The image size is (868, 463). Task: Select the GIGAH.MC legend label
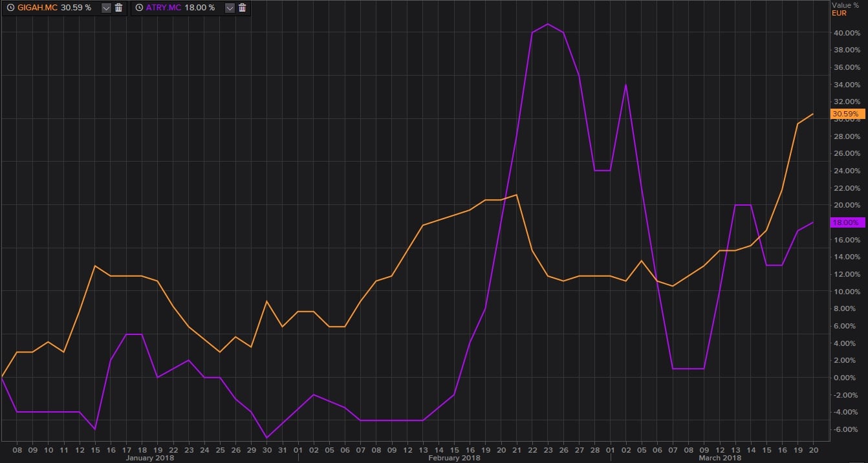tap(38, 8)
